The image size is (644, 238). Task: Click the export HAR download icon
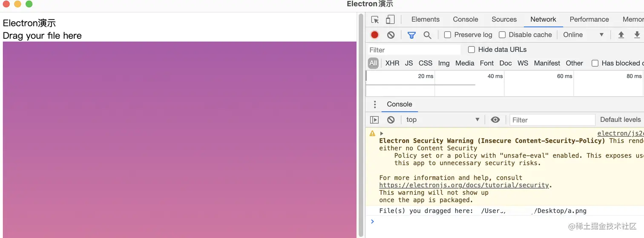pos(637,35)
